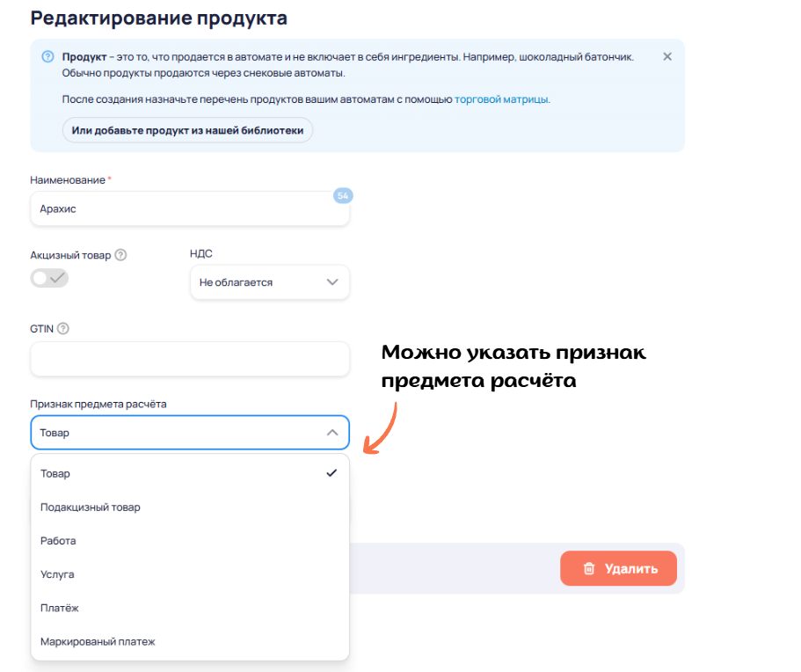
Task: Click the Удалить button
Action: point(618,568)
